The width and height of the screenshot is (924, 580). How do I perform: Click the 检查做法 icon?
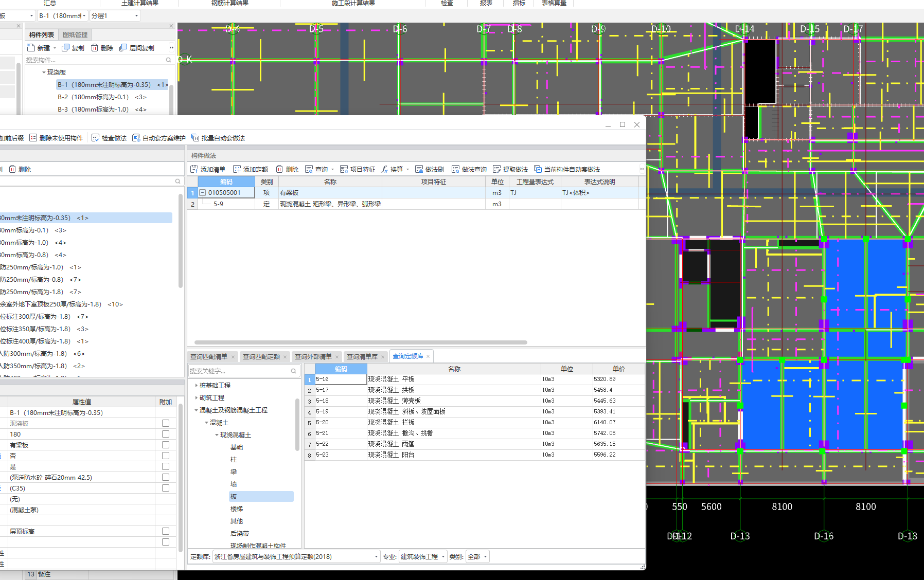(95, 138)
